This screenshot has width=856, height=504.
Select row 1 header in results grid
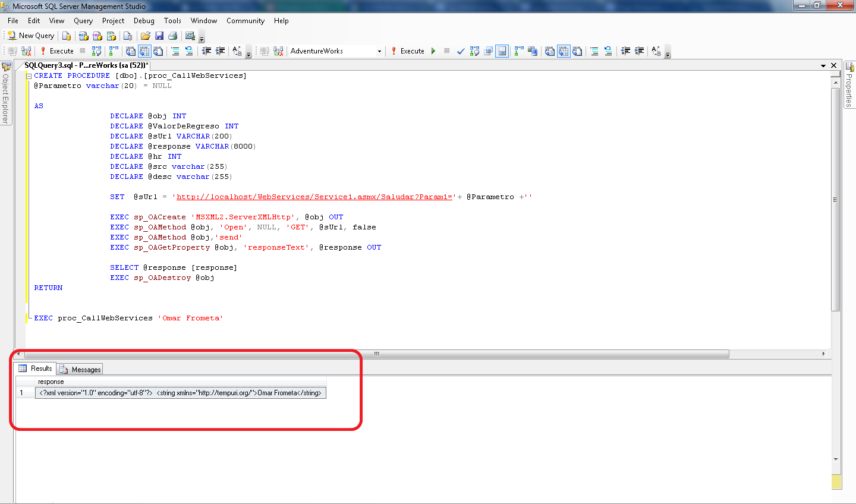(25, 393)
